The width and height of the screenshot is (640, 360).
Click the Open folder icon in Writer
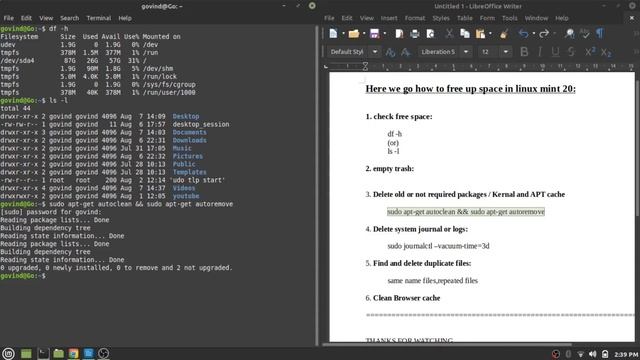click(353, 34)
